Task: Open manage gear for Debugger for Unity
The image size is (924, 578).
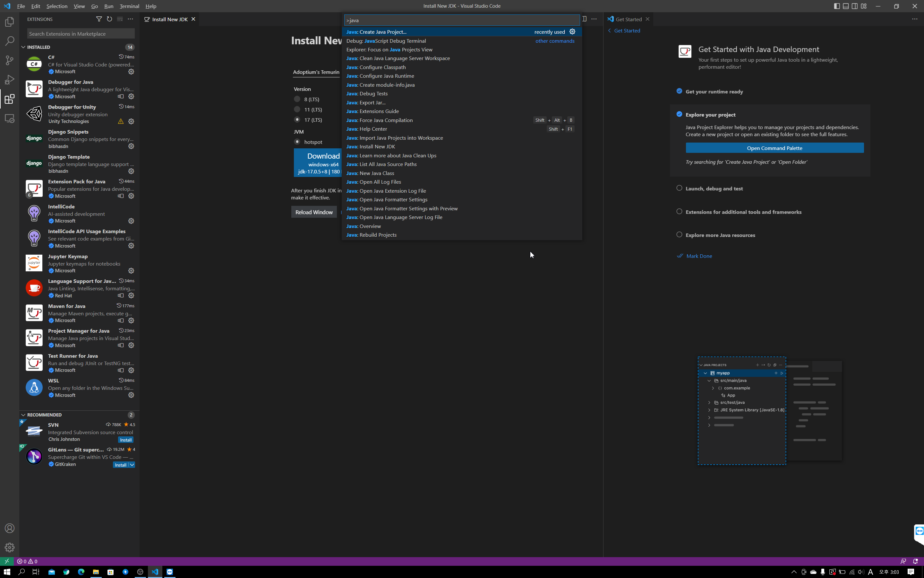Action: pyautogui.click(x=131, y=121)
